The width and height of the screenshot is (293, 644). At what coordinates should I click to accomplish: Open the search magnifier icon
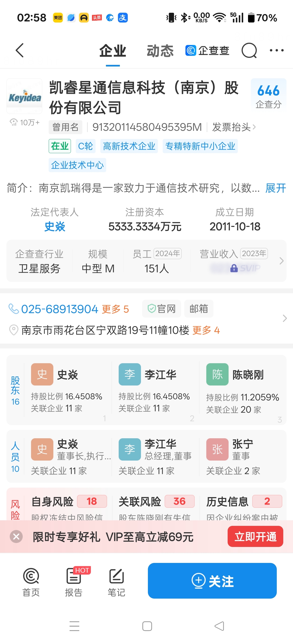click(249, 51)
